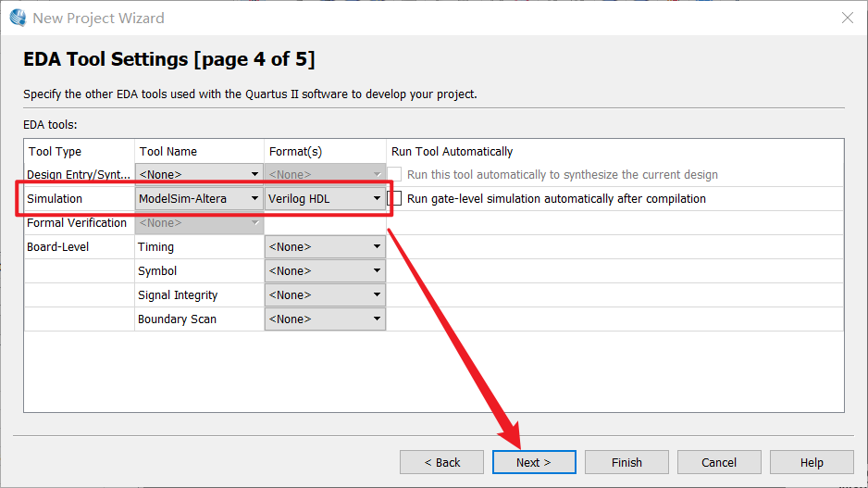Open wizard Help
868x488 pixels.
pyautogui.click(x=812, y=462)
